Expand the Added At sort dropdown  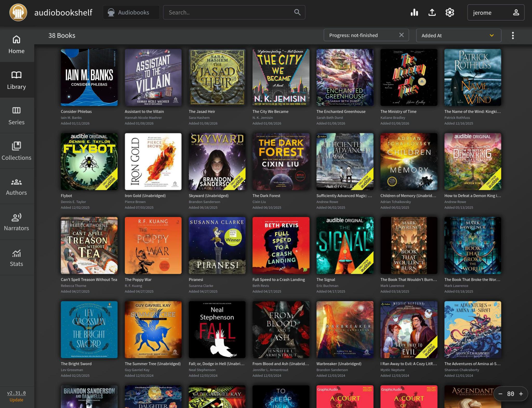click(458, 36)
